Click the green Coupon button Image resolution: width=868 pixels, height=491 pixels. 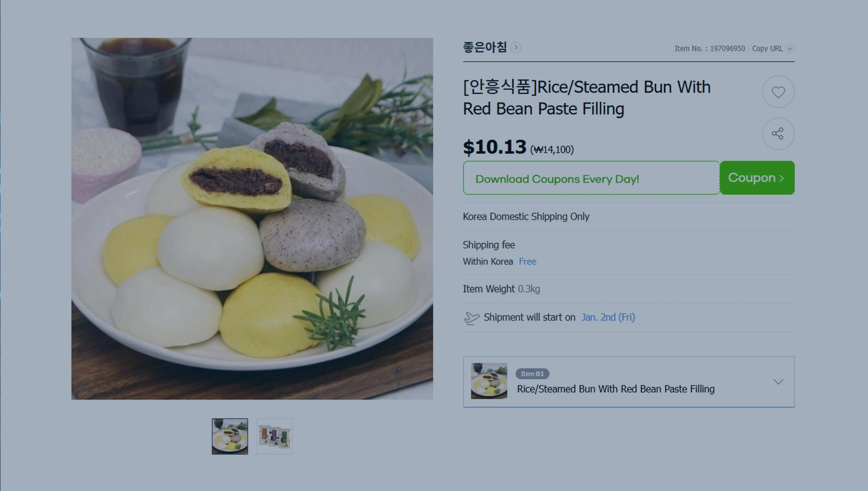pos(757,178)
